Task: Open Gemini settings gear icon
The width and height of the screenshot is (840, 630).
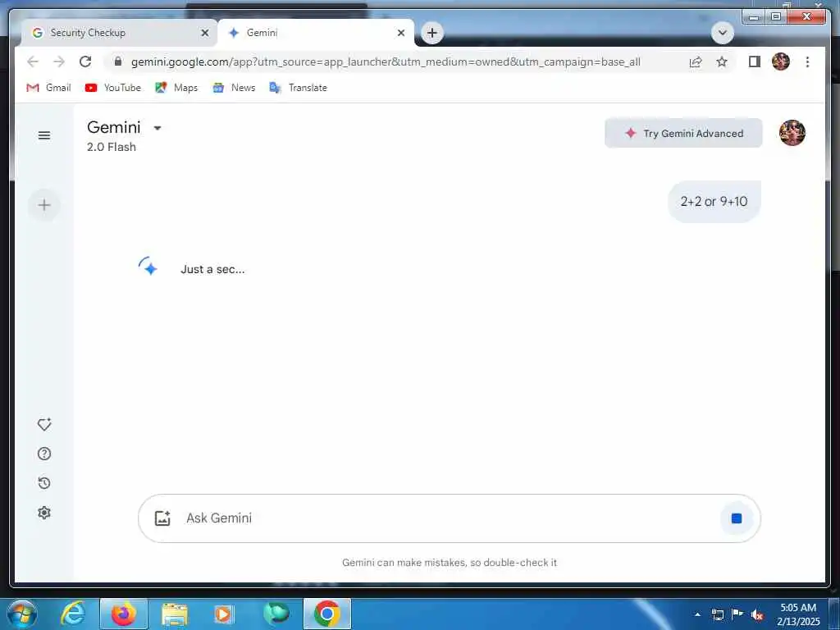Action: [x=44, y=513]
